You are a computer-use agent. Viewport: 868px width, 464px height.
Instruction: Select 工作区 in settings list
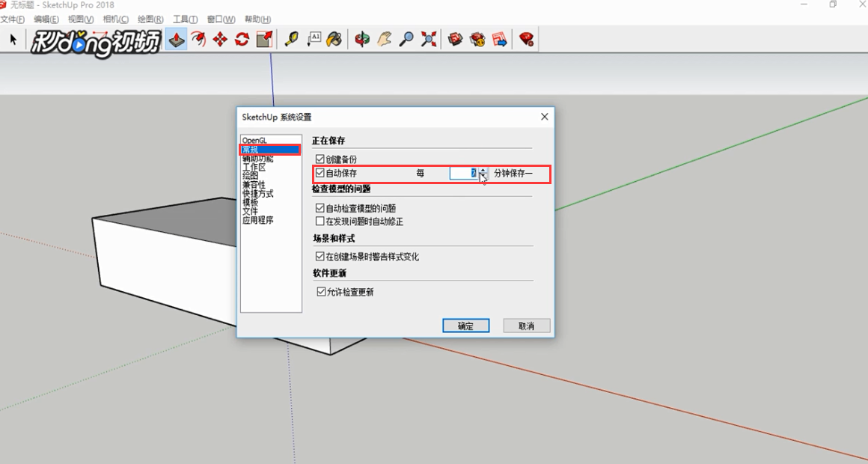[254, 167]
